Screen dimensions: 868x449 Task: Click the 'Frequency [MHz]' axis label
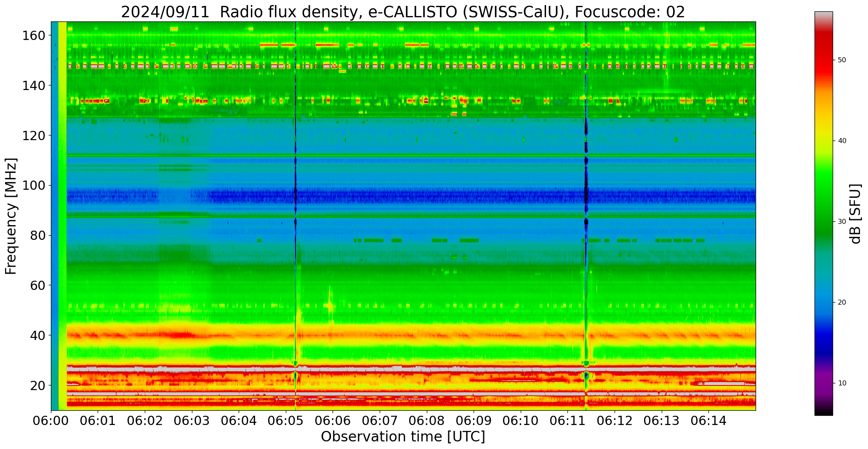[x=11, y=216]
